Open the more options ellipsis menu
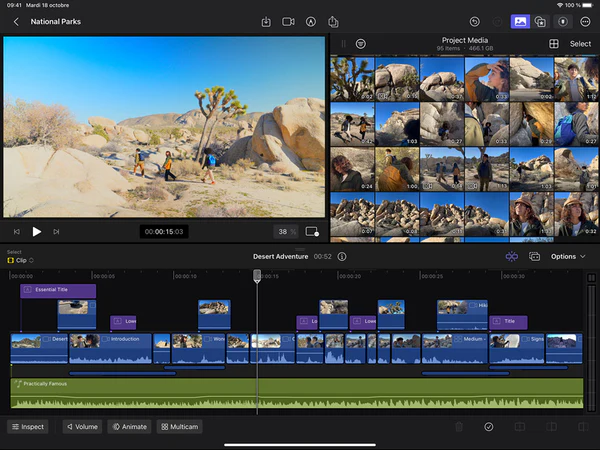The height and width of the screenshot is (450, 600). pyautogui.click(x=586, y=21)
